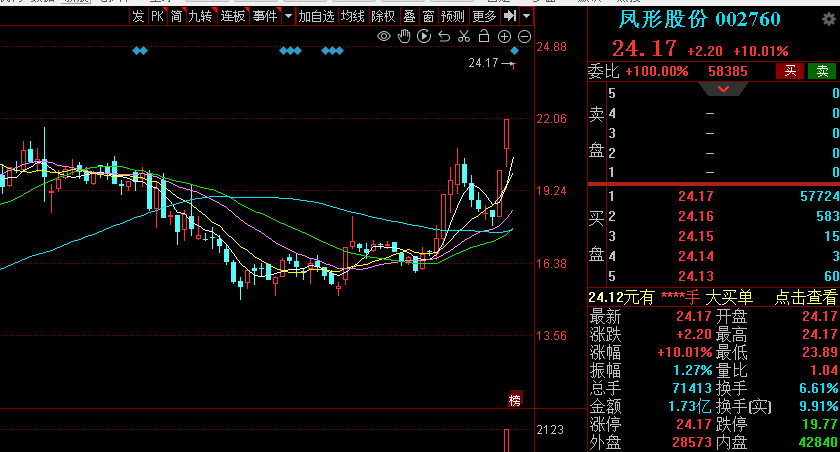The height and width of the screenshot is (452, 840).
Task: Add stock via 加自选
Action: 317,16
